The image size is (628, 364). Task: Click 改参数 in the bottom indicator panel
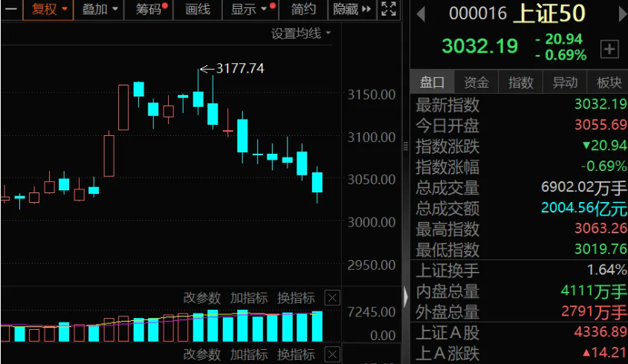coord(202,354)
